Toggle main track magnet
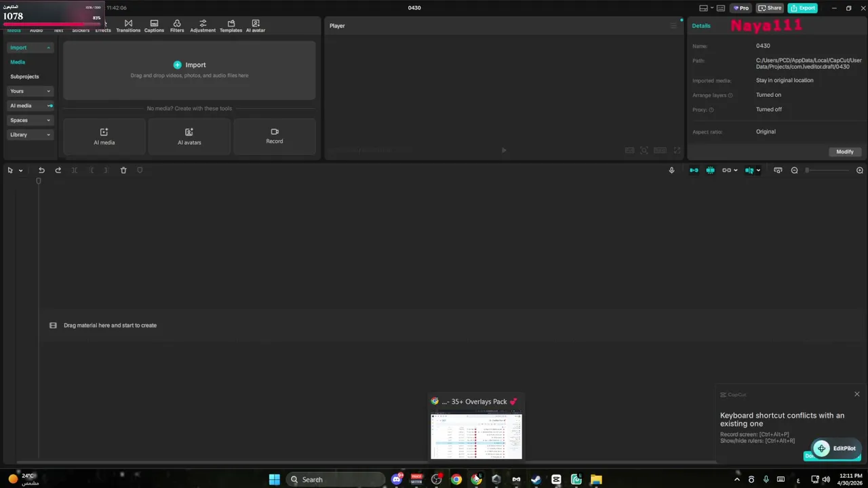This screenshot has height=488, width=868. [694, 170]
